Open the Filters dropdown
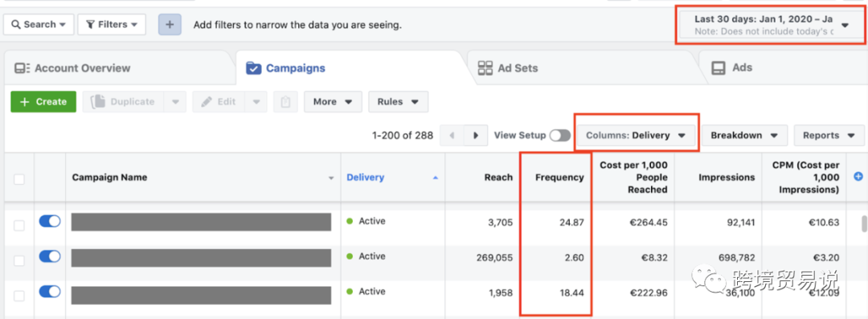 112,24
